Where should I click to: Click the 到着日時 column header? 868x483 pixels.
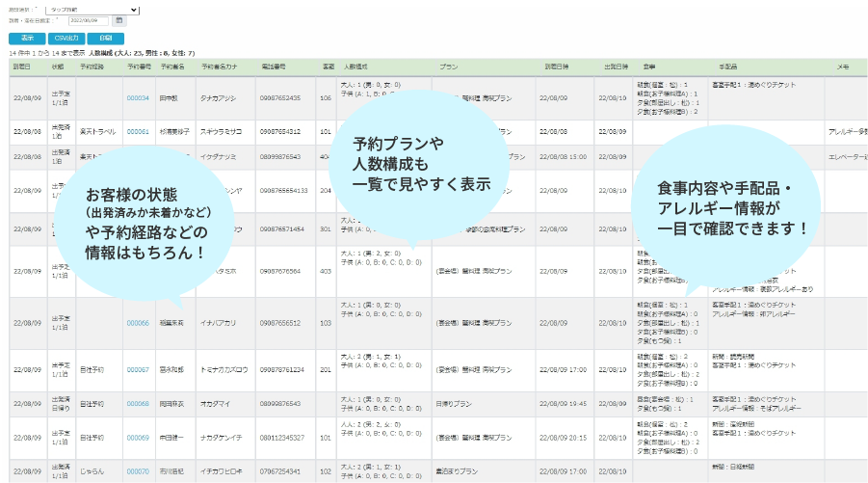pos(556,67)
